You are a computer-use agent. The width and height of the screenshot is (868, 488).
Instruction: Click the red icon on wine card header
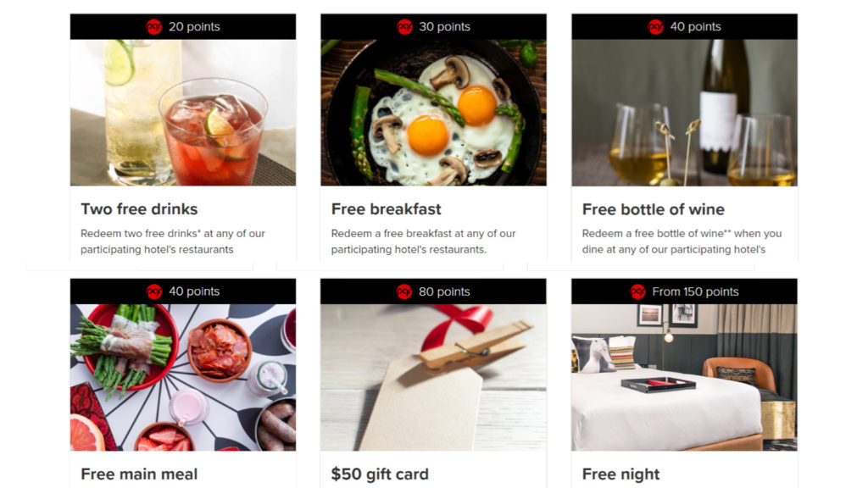click(655, 26)
